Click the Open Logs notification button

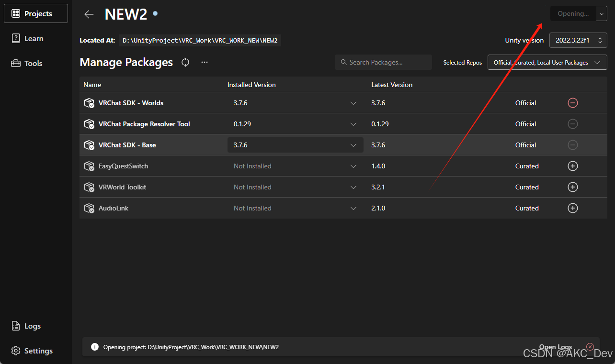coord(556,347)
